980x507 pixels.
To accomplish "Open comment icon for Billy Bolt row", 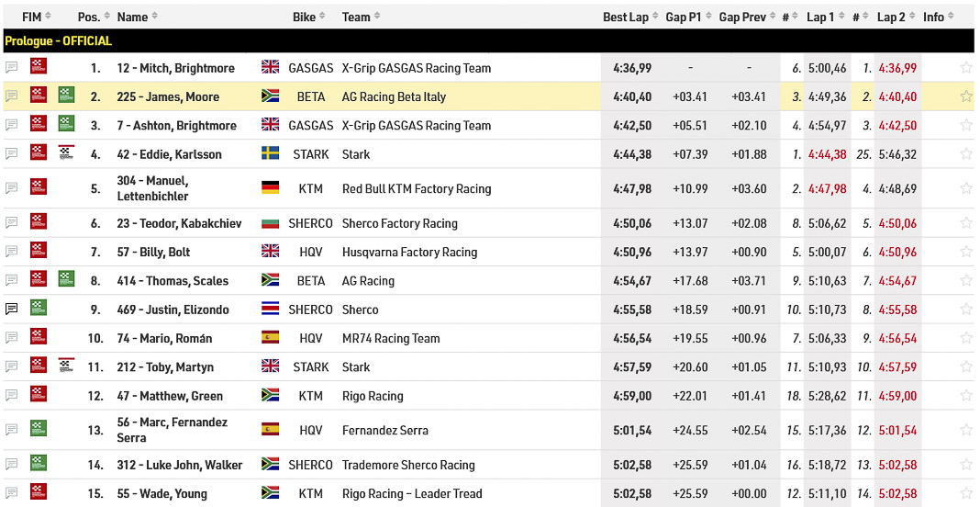I will [11, 251].
